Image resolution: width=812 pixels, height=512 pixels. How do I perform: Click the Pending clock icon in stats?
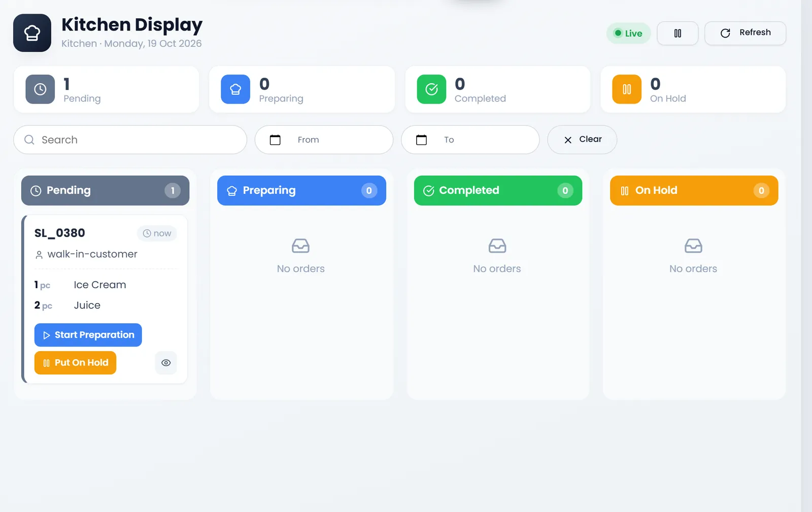pyautogui.click(x=40, y=89)
